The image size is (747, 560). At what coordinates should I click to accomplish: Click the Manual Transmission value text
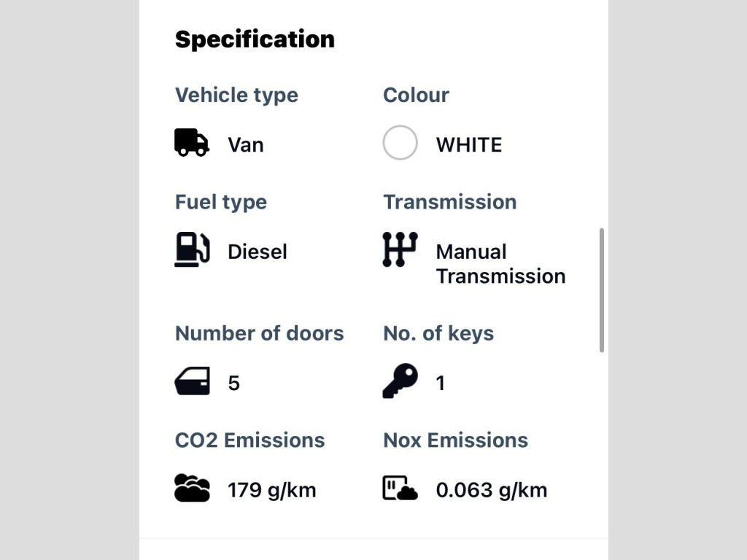(500, 264)
